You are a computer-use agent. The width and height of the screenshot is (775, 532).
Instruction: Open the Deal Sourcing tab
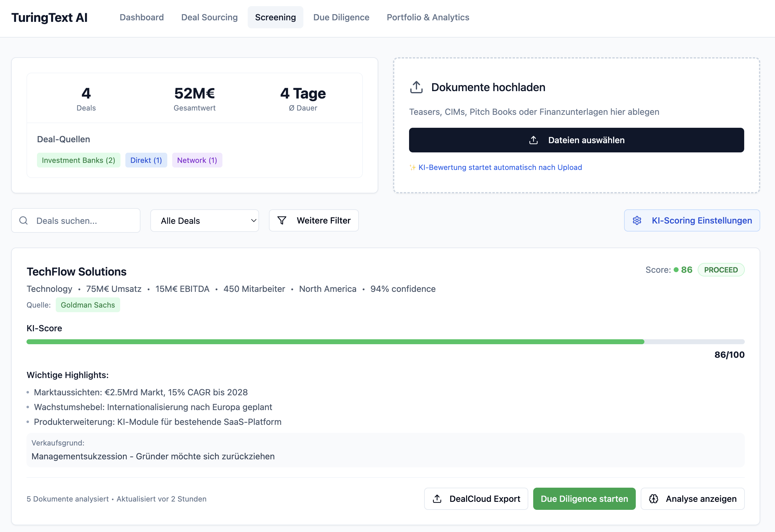pos(209,17)
